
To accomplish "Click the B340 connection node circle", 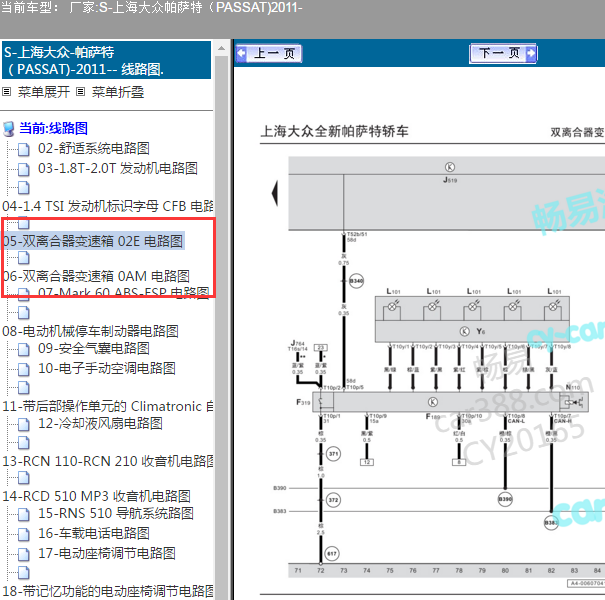I will (356, 281).
